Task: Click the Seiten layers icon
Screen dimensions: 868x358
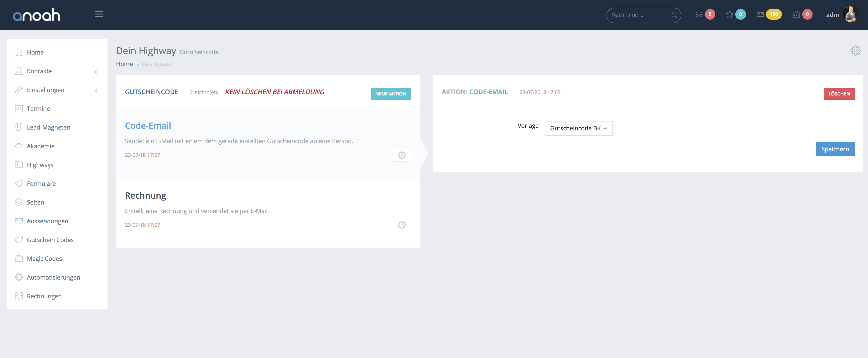Action: 19,202
